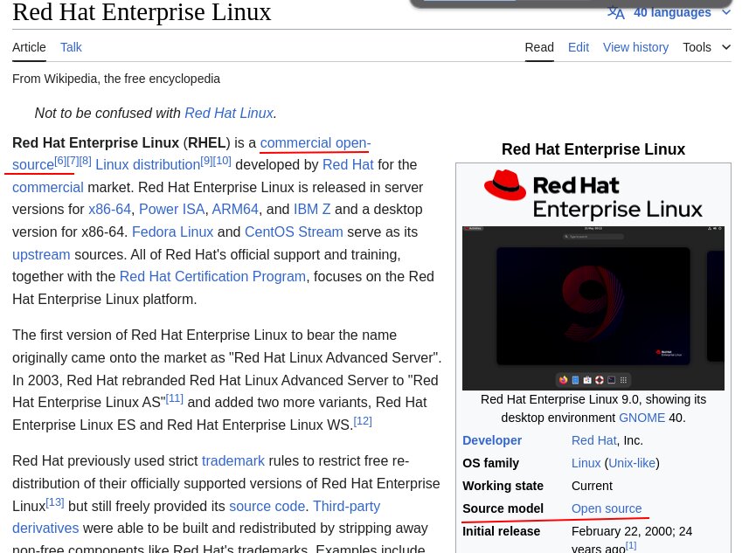Screen dimensions: 756x553
Task: Click the page title Red Hat Enterprise Linux
Action: click(x=142, y=12)
